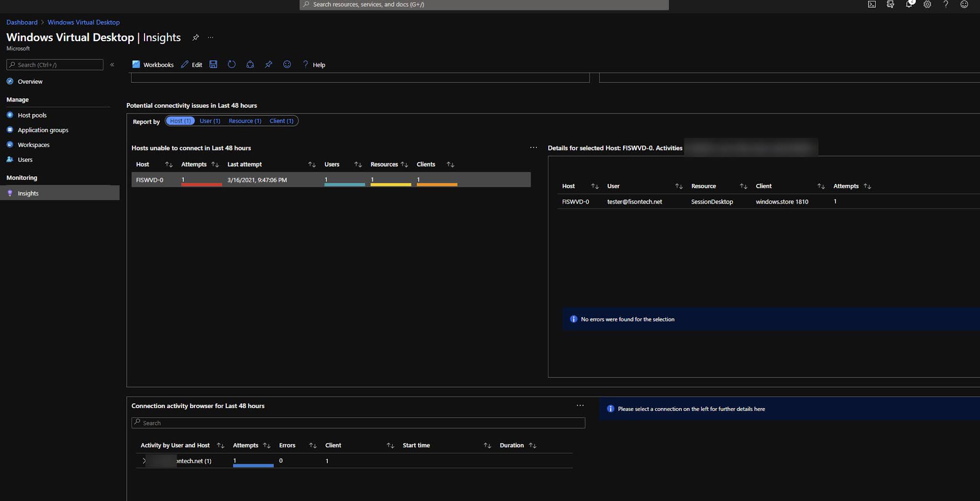980x501 pixels.
Task: Click the top bar feedback smiley icon
Action: (964, 4)
